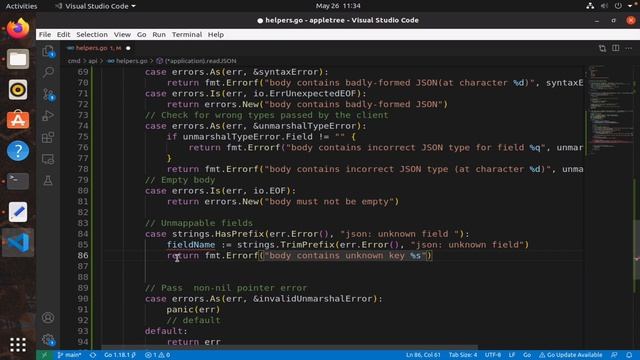Click the helpers.go breadcrumb segment

click(127, 61)
